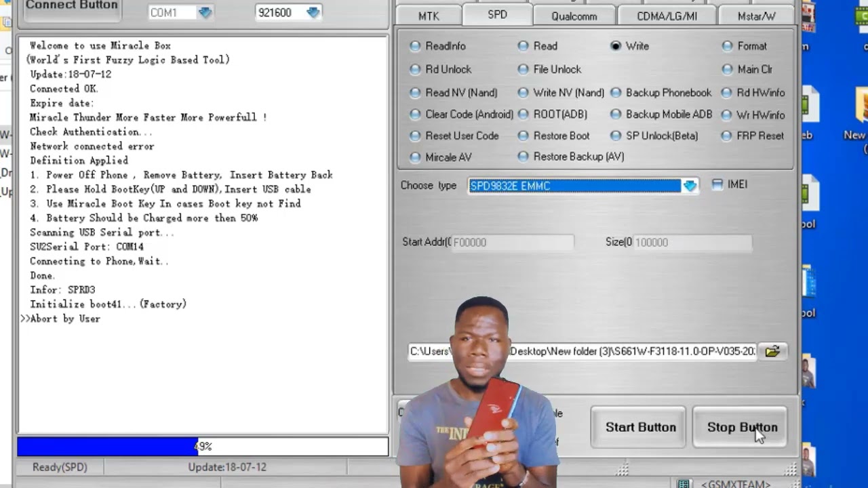The image size is (868, 488).
Task: Select the Rd Unlock radio option
Action: pyautogui.click(x=440, y=69)
